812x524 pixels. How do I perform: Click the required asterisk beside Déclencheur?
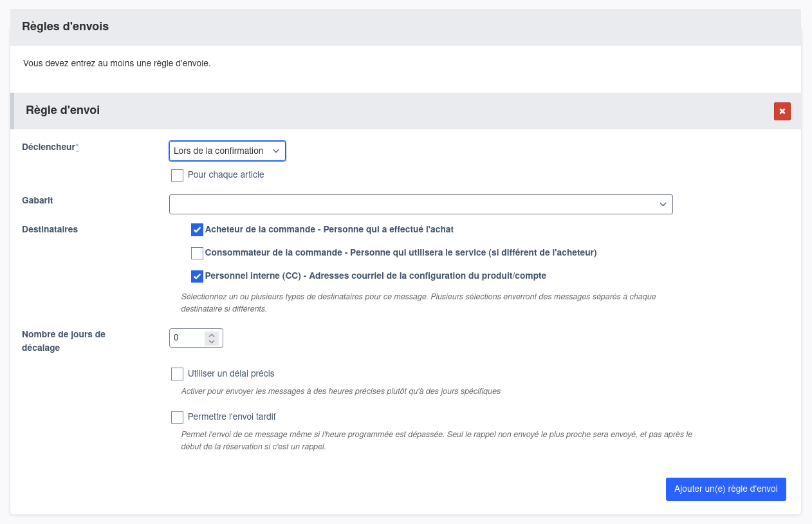[77, 147]
